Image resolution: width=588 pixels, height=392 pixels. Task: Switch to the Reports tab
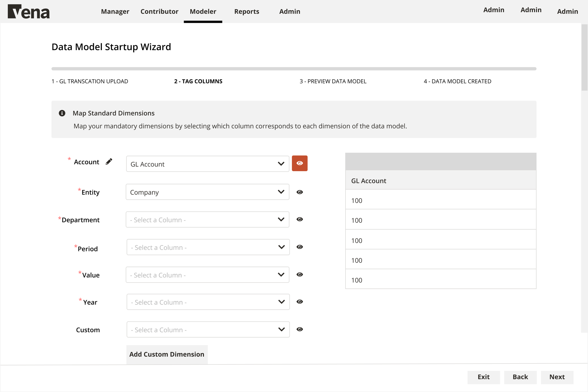point(246,11)
